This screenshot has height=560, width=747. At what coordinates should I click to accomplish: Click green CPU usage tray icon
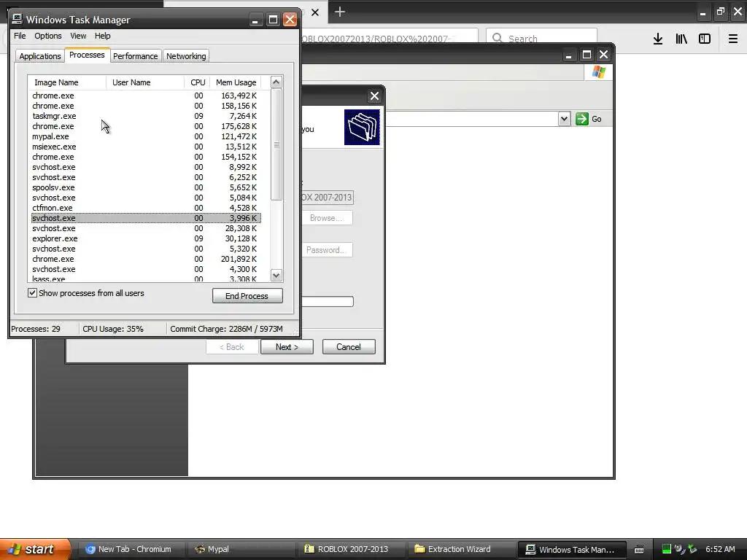tap(667, 549)
